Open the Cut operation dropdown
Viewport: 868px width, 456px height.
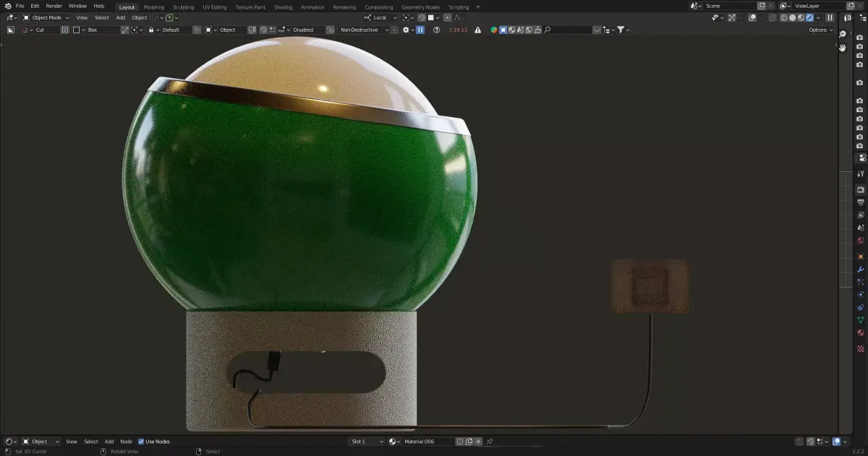coord(40,30)
